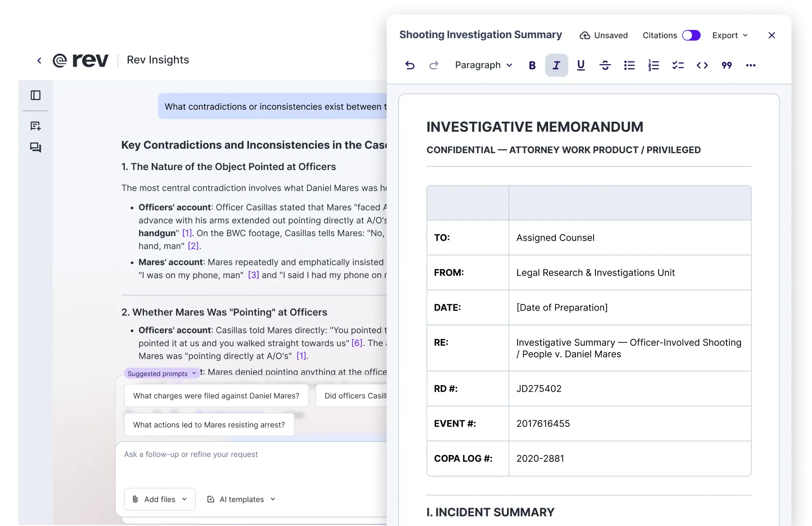Select 'What charges were filed against Daniel Mares?'
812x526 pixels.
coord(216,396)
